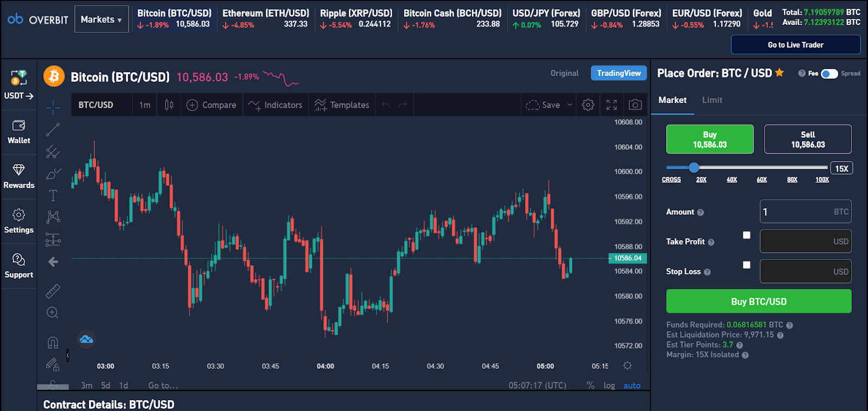This screenshot has width=868, height=411.
Task: Favorite BTC/USD with the star icon
Action: pyautogui.click(x=780, y=72)
